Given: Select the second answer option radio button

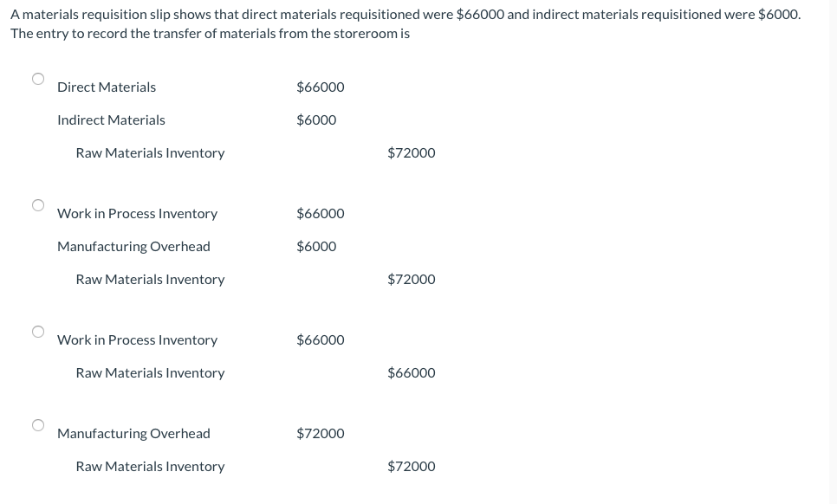Looking at the screenshot, I should 37,205.
